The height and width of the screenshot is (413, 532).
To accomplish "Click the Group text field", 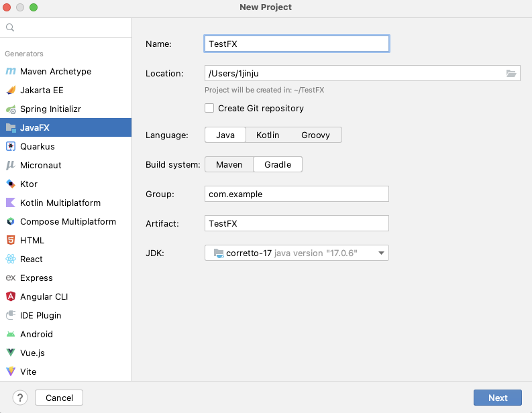I will (297, 194).
